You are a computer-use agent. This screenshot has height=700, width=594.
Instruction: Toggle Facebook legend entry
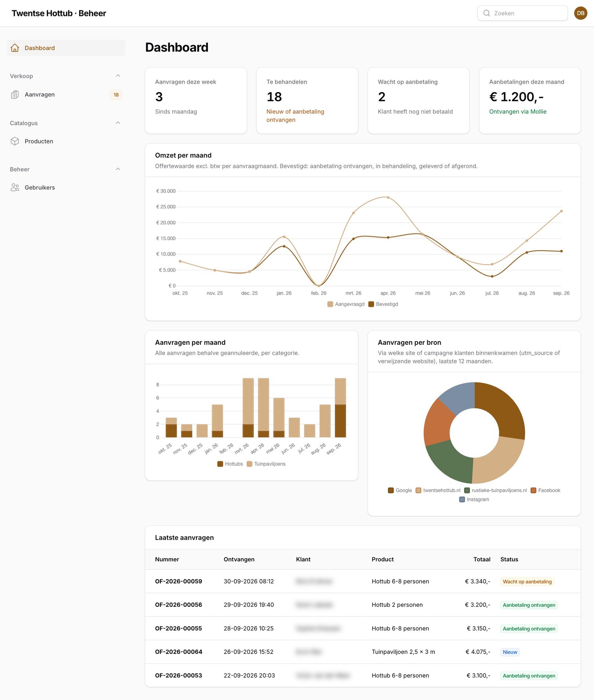point(545,490)
